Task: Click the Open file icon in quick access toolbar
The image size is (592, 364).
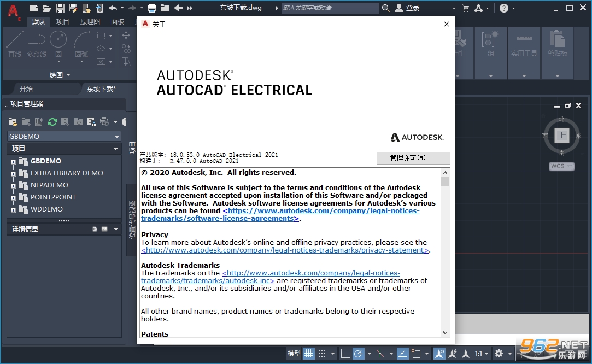Action: tap(47, 8)
